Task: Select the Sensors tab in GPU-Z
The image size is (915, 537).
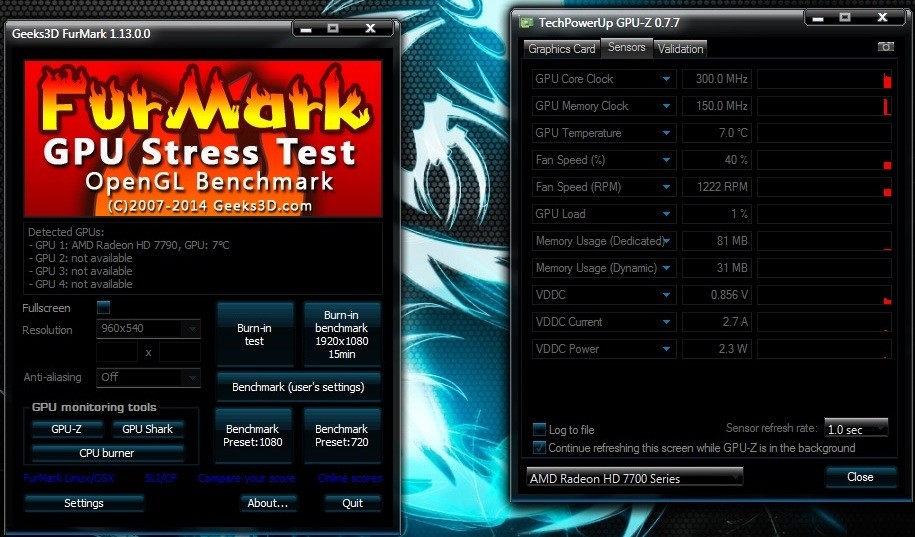Action: click(x=626, y=47)
